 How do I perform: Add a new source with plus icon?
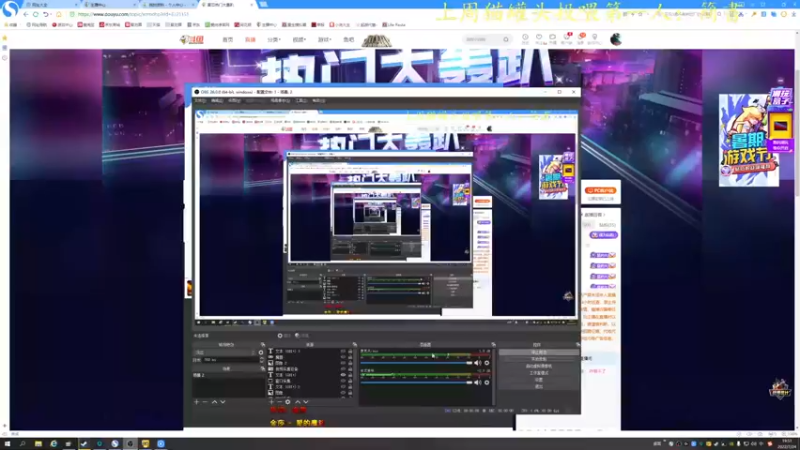(271, 402)
